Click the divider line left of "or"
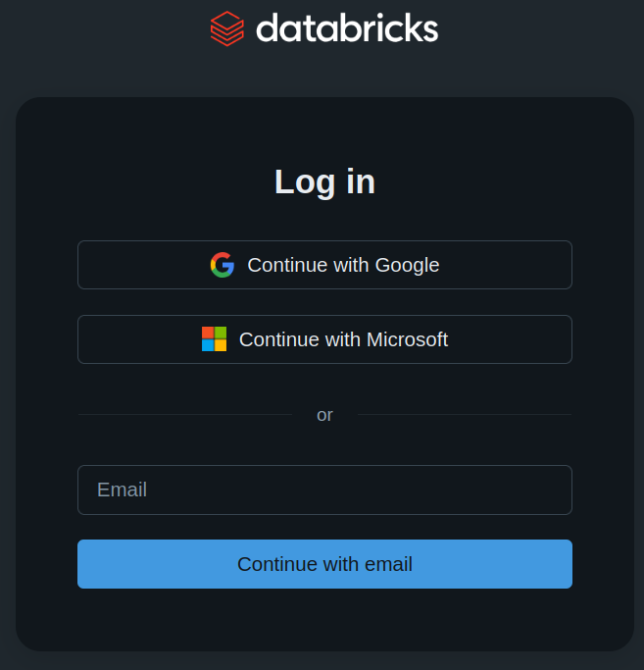This screenshot has height=670, width=644. [x=184, y=414]
